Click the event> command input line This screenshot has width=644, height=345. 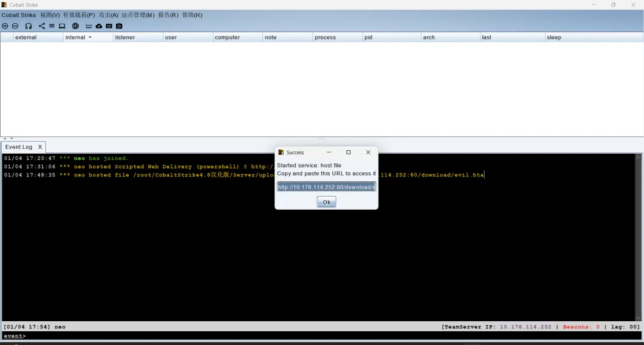pos(321,336)
